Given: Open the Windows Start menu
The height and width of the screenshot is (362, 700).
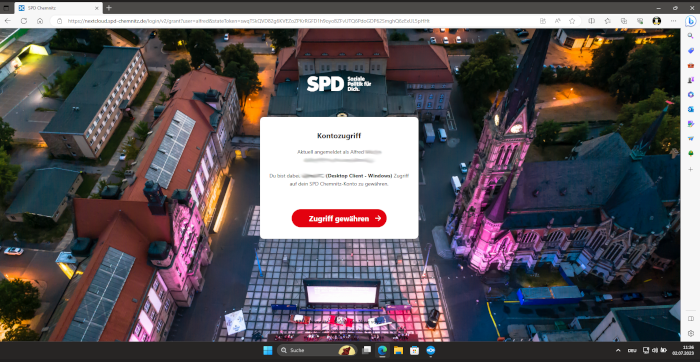Looking at the screenshot, I should click(x=268, y=350).
